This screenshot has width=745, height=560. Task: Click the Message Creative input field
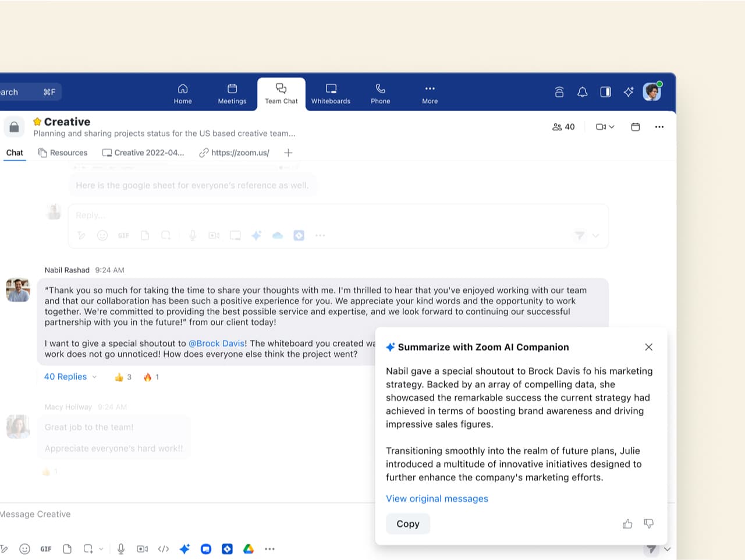175,514
